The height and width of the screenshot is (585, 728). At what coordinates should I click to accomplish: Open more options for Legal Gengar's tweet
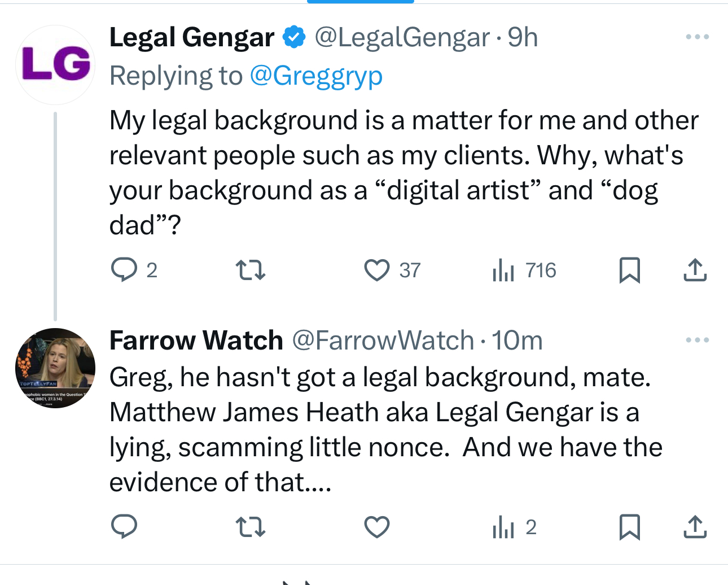(697, 37)
